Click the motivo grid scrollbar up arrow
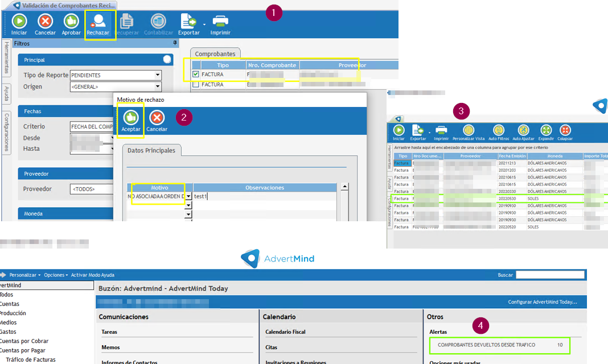 click(x=344, y=187)
